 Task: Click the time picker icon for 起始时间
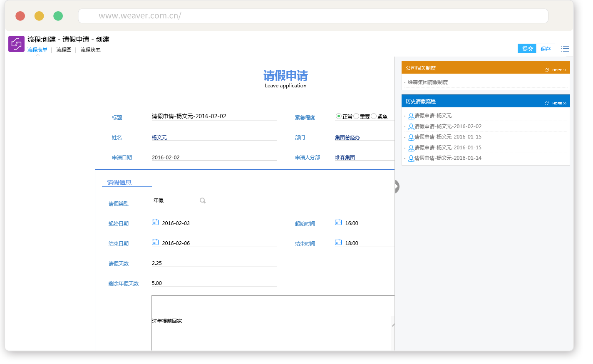(338, 223)
